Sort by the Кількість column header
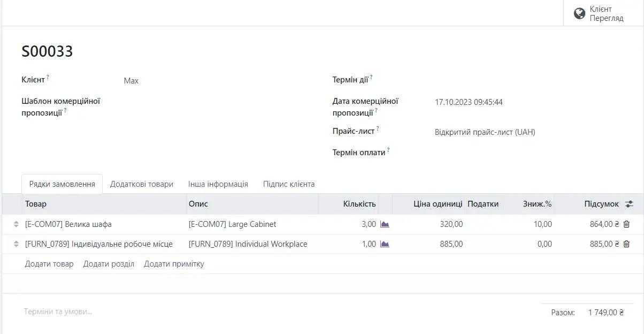 (x=359, y=204)
